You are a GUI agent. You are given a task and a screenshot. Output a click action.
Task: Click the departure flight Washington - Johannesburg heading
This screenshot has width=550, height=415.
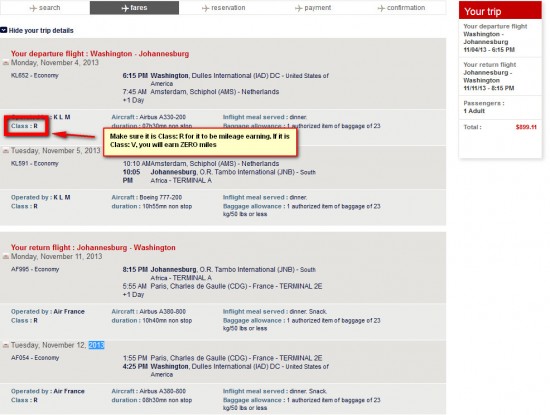coord(100,54)
